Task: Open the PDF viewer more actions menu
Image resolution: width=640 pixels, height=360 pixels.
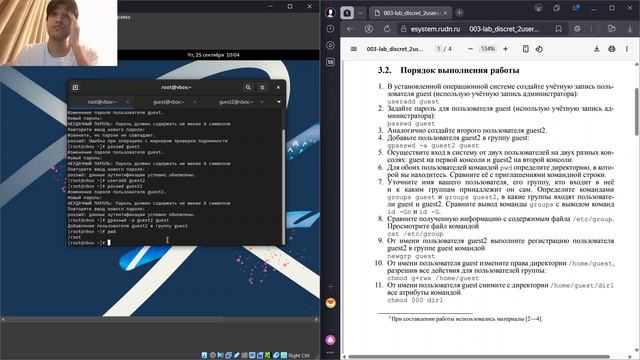Action: pos(627,49)
